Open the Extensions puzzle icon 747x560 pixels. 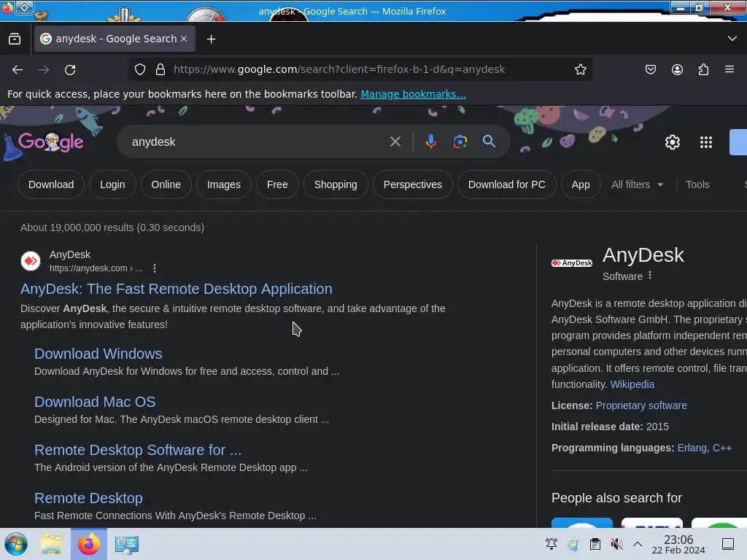click(x=703, y=69)
